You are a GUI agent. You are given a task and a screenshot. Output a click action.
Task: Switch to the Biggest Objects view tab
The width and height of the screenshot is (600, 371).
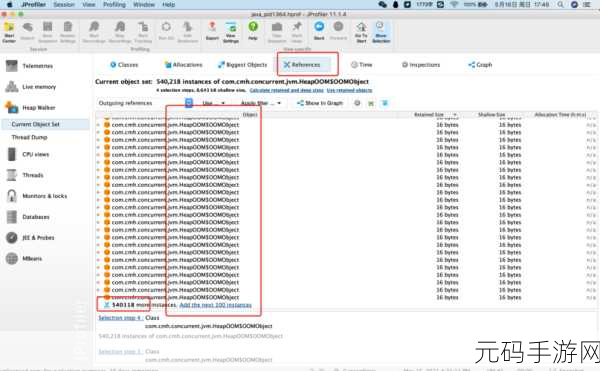243,65
